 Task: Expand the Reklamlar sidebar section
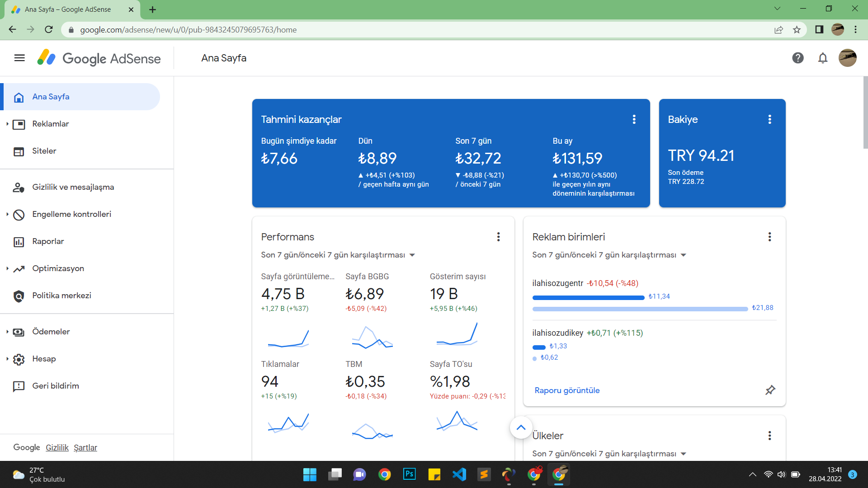pyautogui.click(x=7, y=124)
